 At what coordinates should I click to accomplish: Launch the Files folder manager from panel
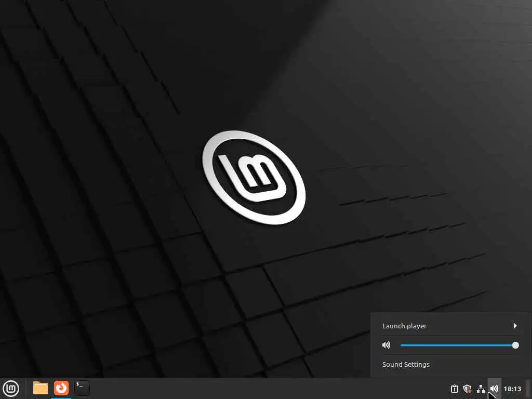click(x=41, y=388)
